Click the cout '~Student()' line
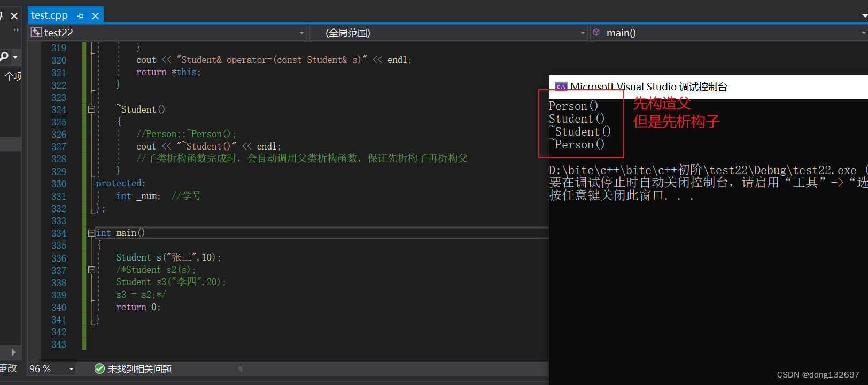The image size is (868, 385). tap(208, 146)
